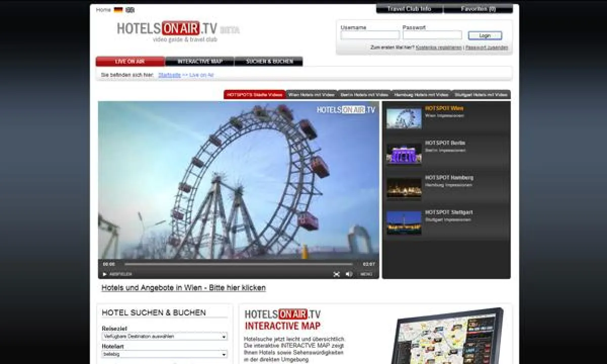The image size is (607, 364).
Task: Expand the Hotelart dropdown showing beliebig
Action: coord(165,354)
